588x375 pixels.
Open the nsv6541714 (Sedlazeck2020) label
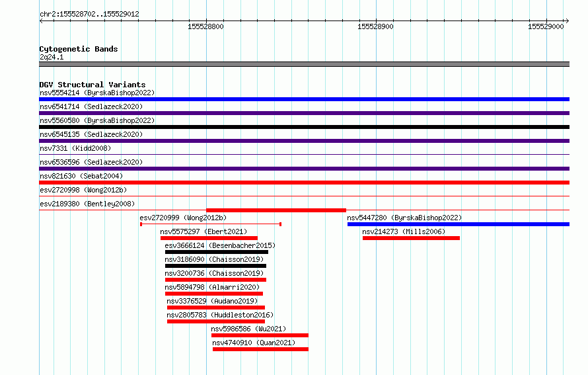91,106
